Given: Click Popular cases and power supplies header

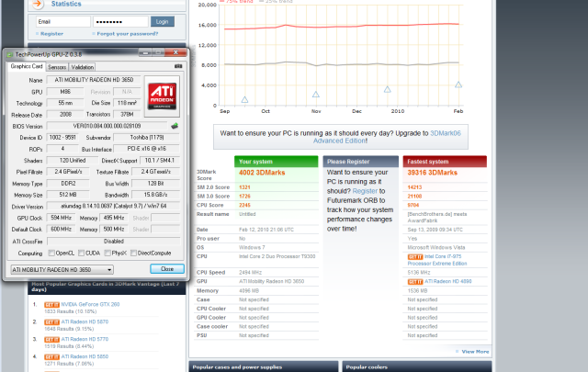Looking at the screenshot, I should click(x=264, y=366).
